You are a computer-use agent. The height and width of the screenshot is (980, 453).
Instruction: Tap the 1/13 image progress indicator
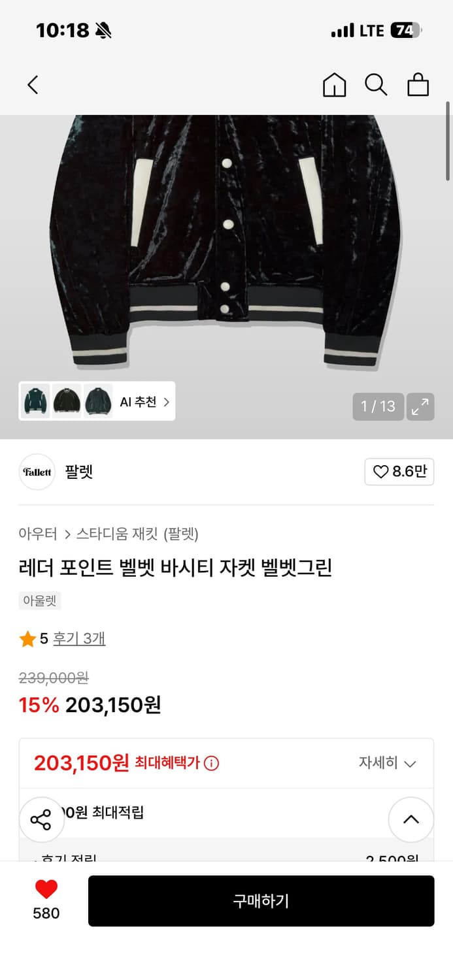tap(378, 406)
